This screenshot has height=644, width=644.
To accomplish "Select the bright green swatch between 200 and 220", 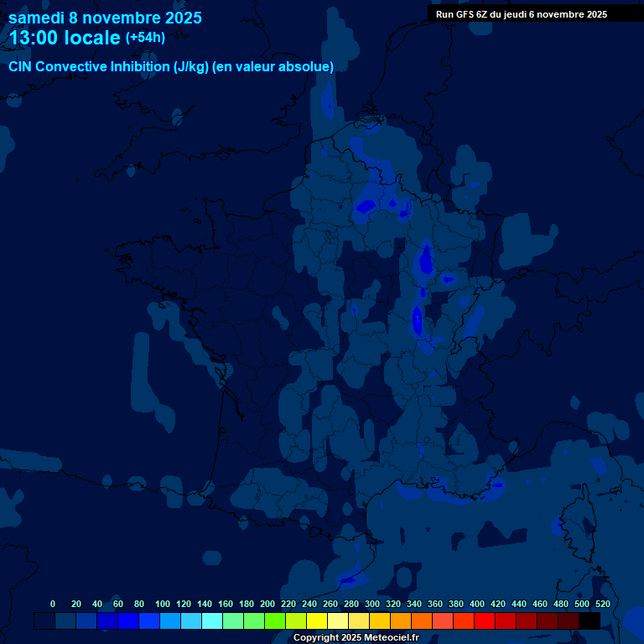I will (x=275, y=621).
